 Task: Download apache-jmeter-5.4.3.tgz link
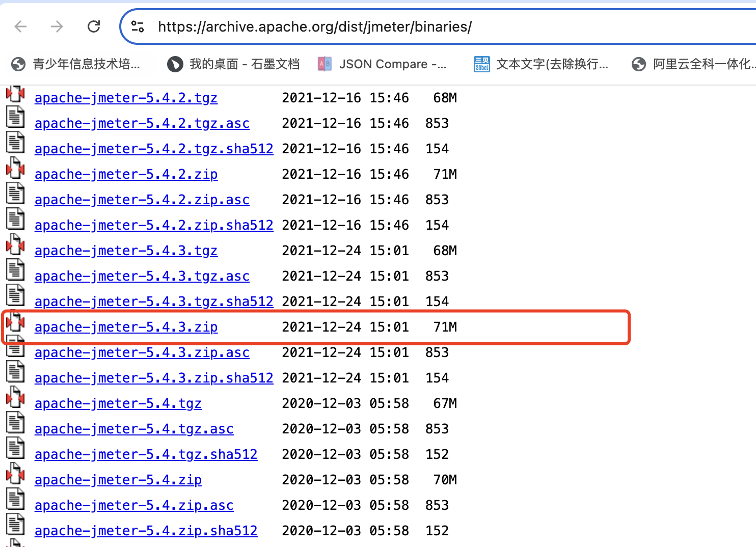pyautogui.click(x=126, y=251)
